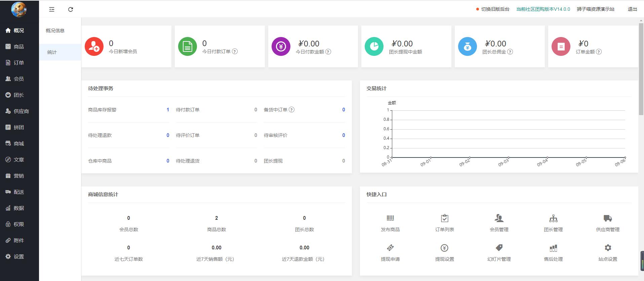This screenshot has width=644, height=281.
Task: Go to 营销 sidebar menu
Action: pyautogui.click(x=19, y=176)
